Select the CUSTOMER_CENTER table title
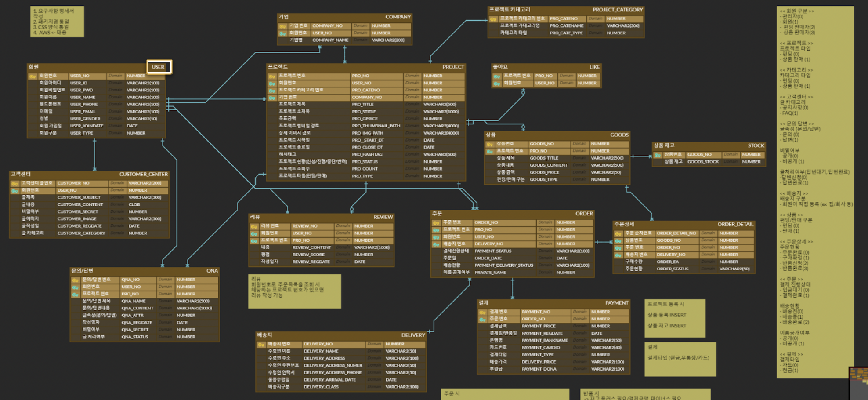This screenshot has width=868, height=400. click(x=143, y=175)
